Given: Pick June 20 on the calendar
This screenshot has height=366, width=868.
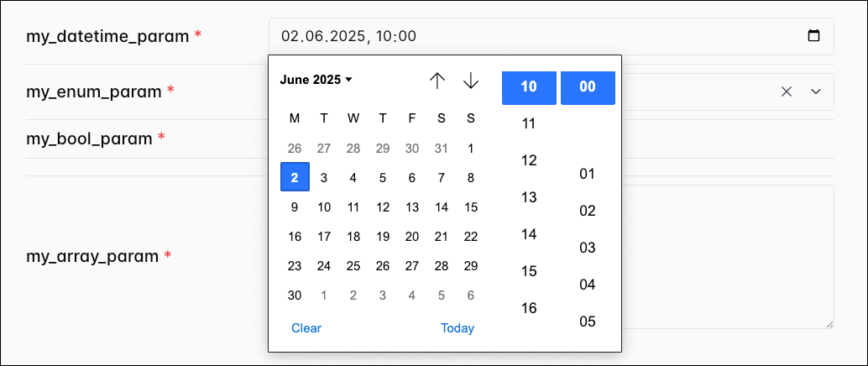Looking at the screenshot, I should point(412,237).
